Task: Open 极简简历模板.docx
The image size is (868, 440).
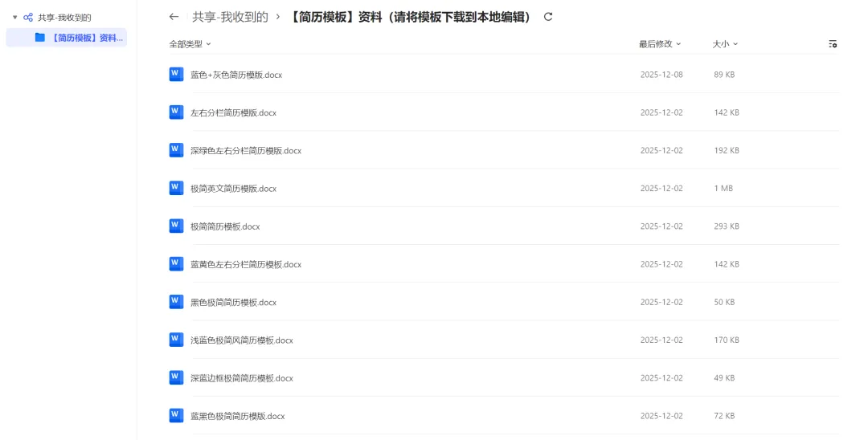Action: coord(225,226)
